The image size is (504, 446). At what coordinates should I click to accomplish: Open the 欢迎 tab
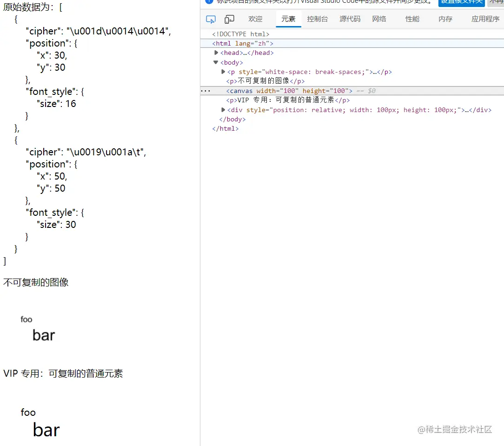(255, 19)
